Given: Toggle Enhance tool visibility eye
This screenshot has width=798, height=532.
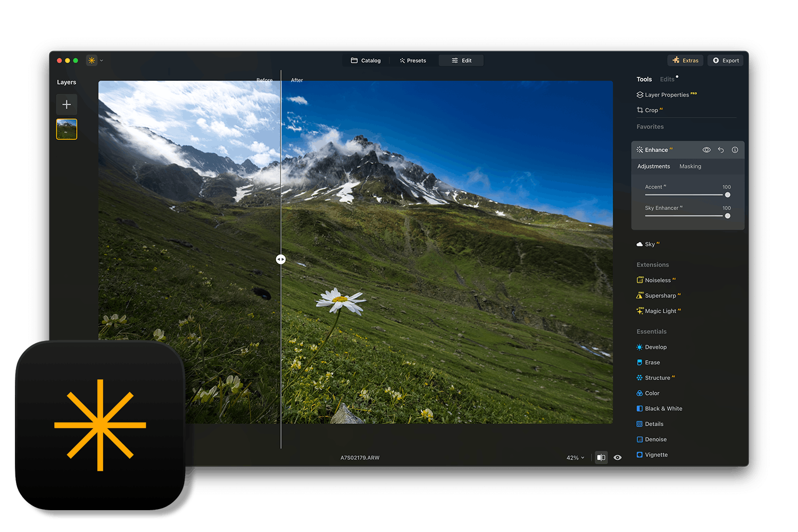Looking at the screenshot, I should pyautogui.click(x=706, y=150).
